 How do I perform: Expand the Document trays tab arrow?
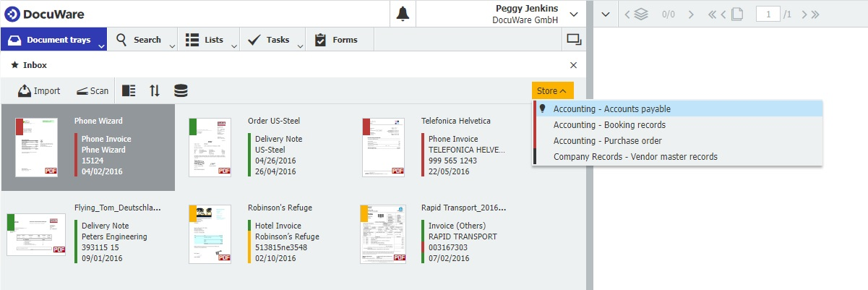[x=101, y=46]
